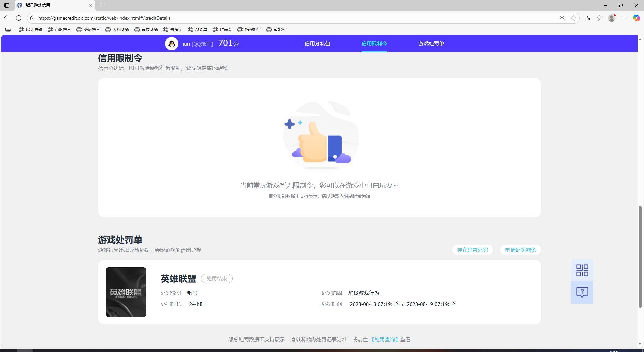Click the zoom magnifier in the address bar

[562, 18]
